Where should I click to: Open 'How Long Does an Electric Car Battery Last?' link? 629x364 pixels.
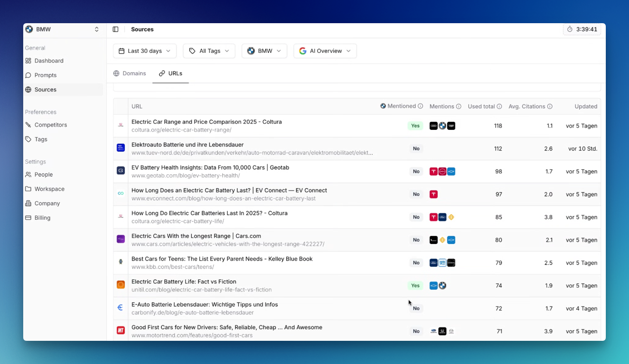(x=229, y=190)
